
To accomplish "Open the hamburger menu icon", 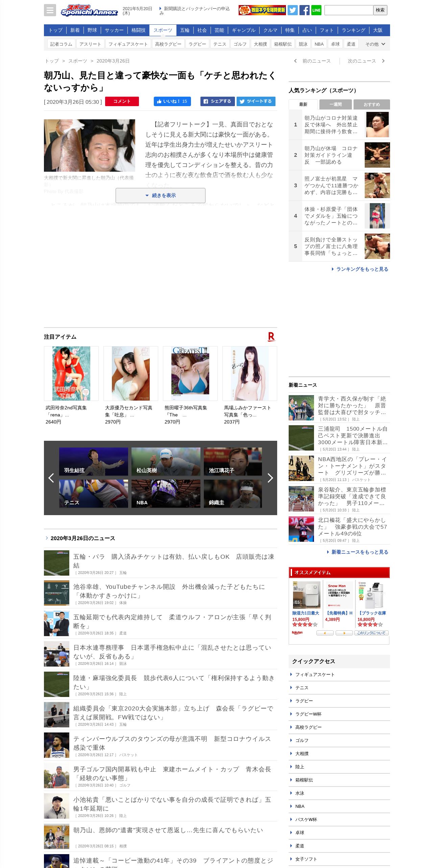I will (x=50, y=10).
